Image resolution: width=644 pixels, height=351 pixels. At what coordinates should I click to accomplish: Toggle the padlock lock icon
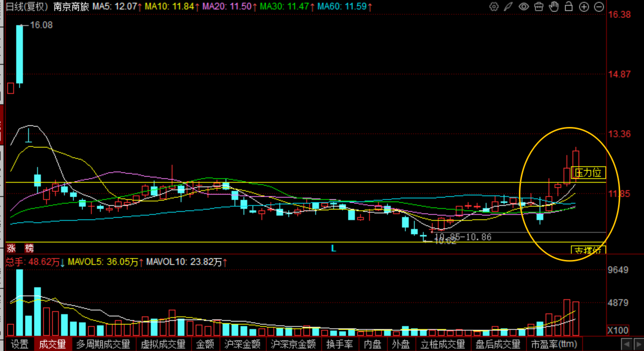tap(569, 6)
